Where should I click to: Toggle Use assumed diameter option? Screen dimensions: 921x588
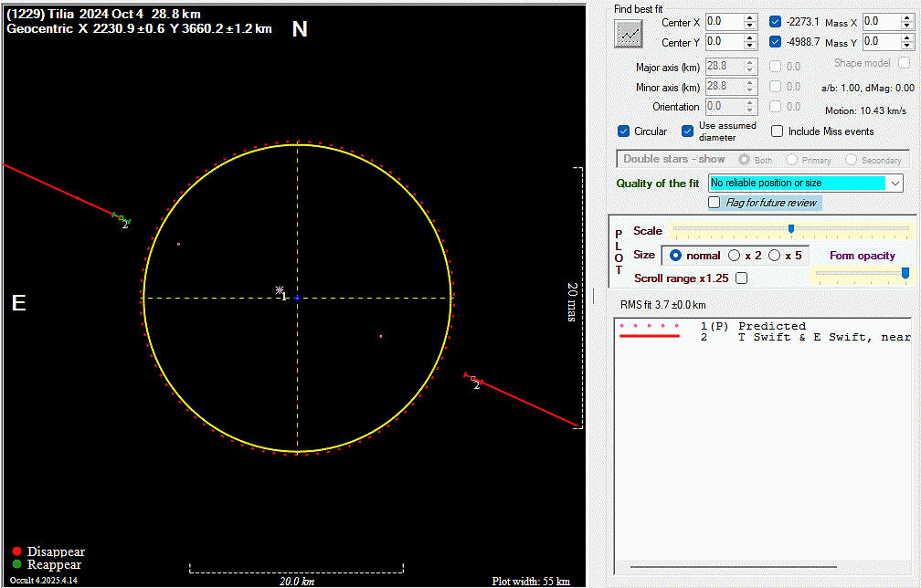pyautogui.click(x=688, y=131)
